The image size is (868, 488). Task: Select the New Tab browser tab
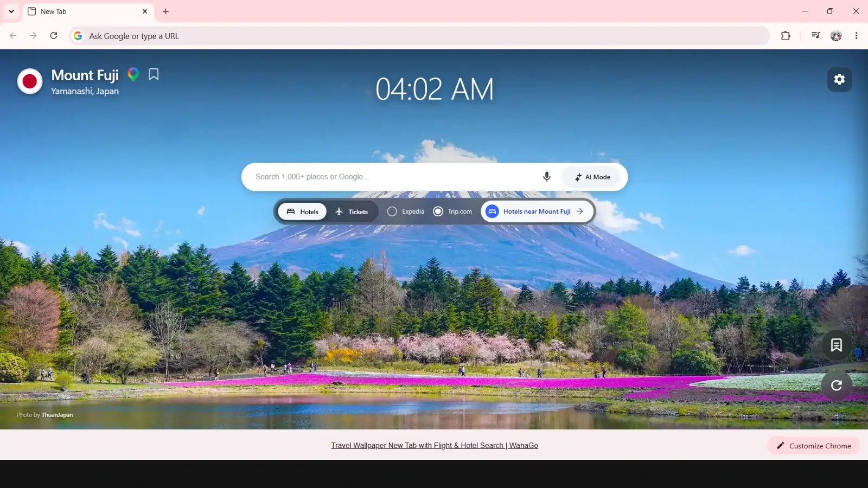click(88, 11)
